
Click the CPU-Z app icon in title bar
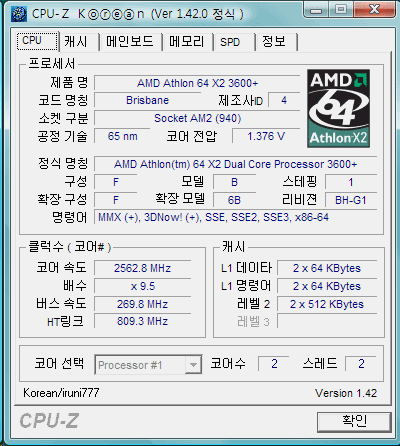pyautogui.click(x=19, y=14)
